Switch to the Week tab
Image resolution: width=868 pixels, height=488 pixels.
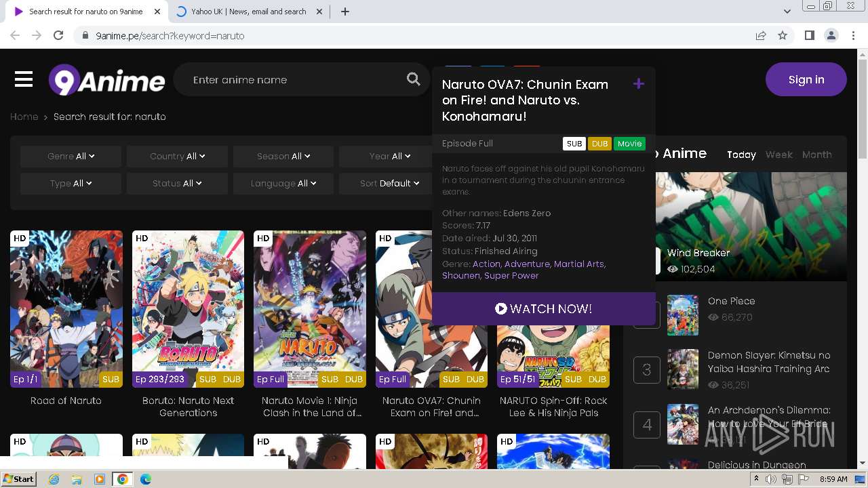[x=778, y=155]
